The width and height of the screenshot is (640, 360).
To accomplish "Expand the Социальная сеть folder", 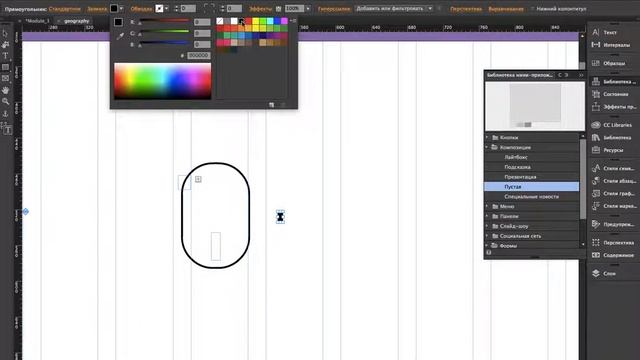I will 487,236.
